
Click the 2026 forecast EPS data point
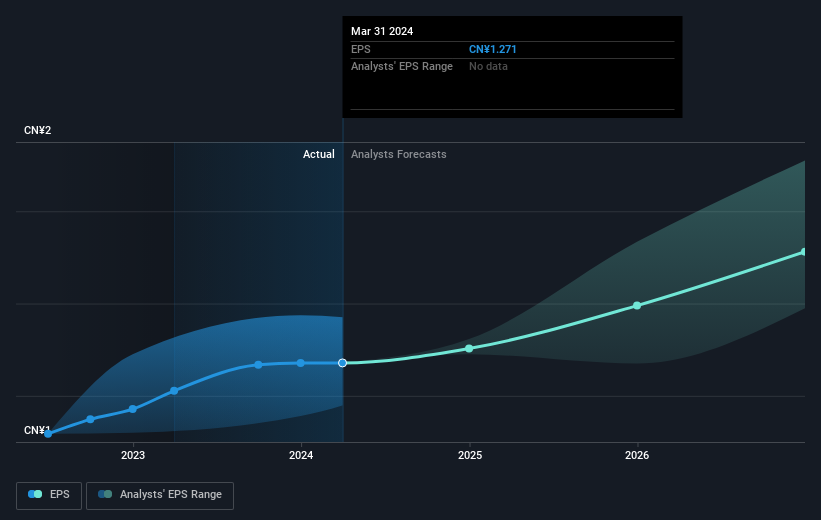click(x=637, y=305)
